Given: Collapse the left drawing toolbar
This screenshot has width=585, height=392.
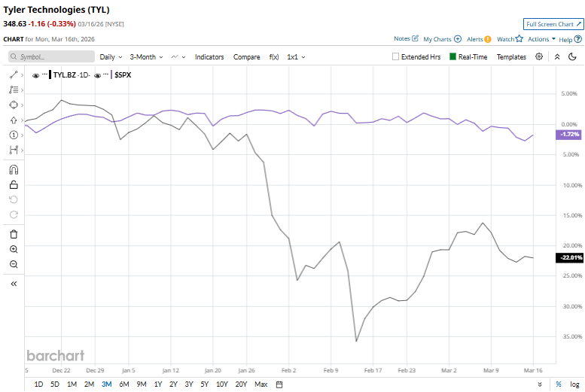Looking at the screenshot, I should click(x=13, y=284).
